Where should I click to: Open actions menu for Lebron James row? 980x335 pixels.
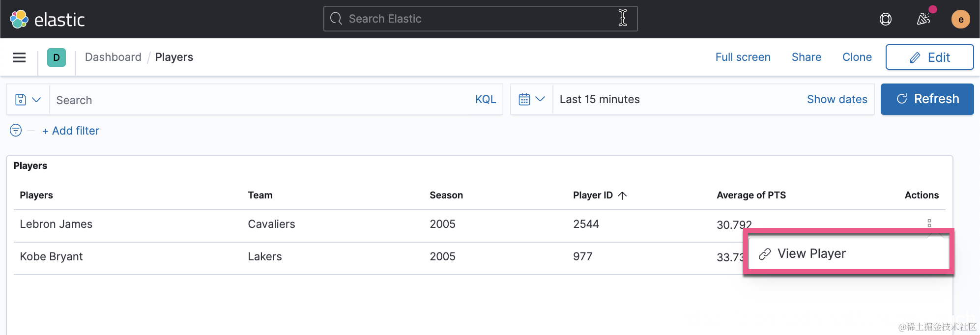coord(929,223)
